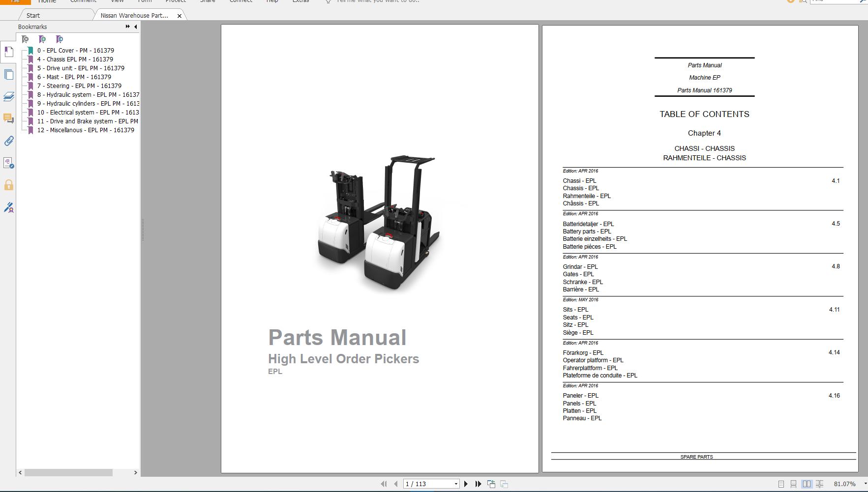The image size is (868, 492).
Task: Expand the Bookmarks panel with double arrow
Action: click(127, 27)
